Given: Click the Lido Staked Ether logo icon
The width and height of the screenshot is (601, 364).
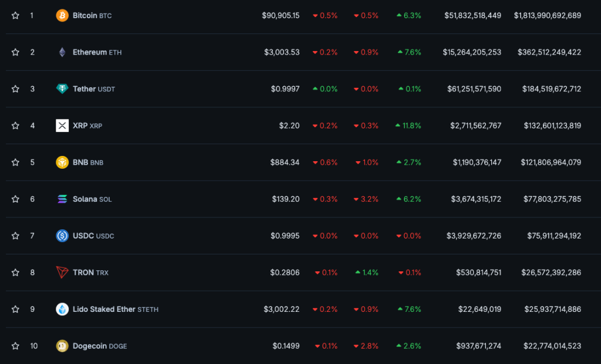Looking at the screenshot, I should point(62,309).
